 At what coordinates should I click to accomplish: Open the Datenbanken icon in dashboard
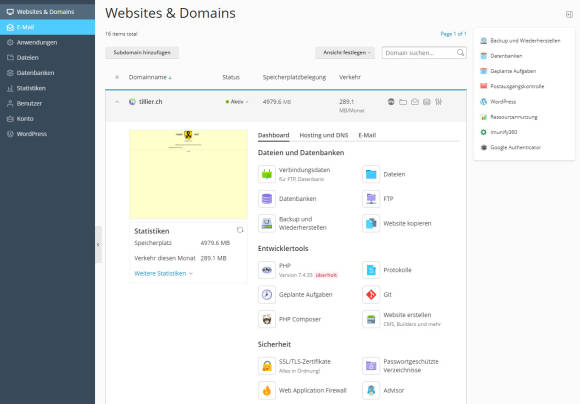click(x=267, y=199)
